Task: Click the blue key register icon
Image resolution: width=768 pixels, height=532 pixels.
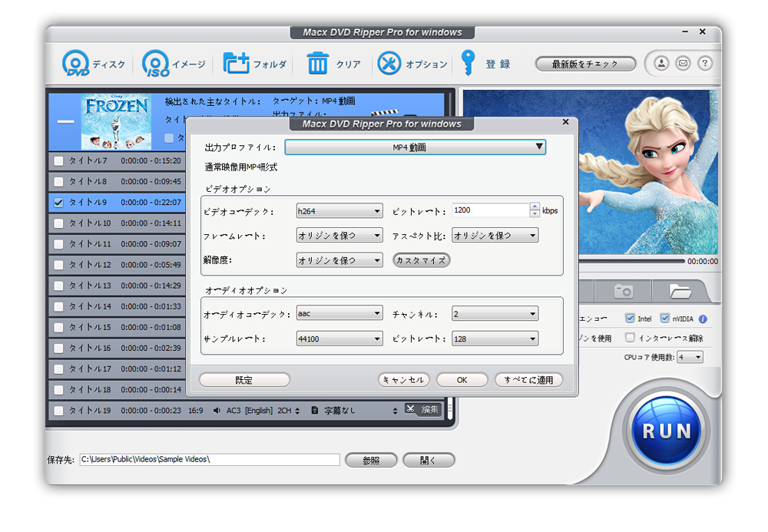Action: (468, 63)
